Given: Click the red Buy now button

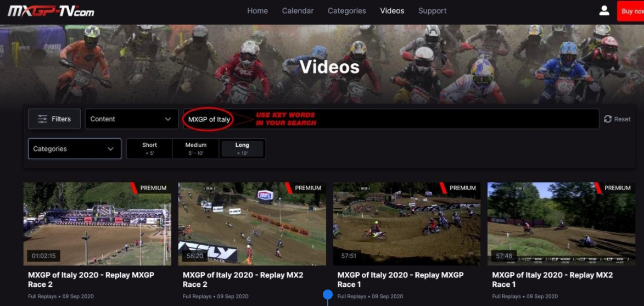Looking at the screenshot, I should pos(631,11).
